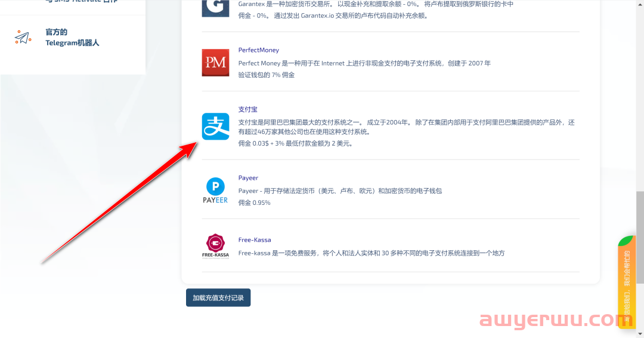Open the Payeer title link

click(x=248, y=178)
